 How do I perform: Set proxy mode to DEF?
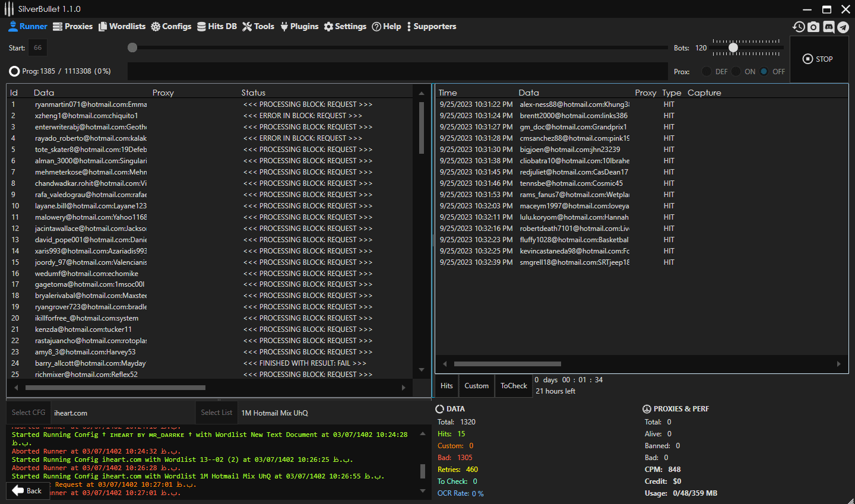pos(707,71)
